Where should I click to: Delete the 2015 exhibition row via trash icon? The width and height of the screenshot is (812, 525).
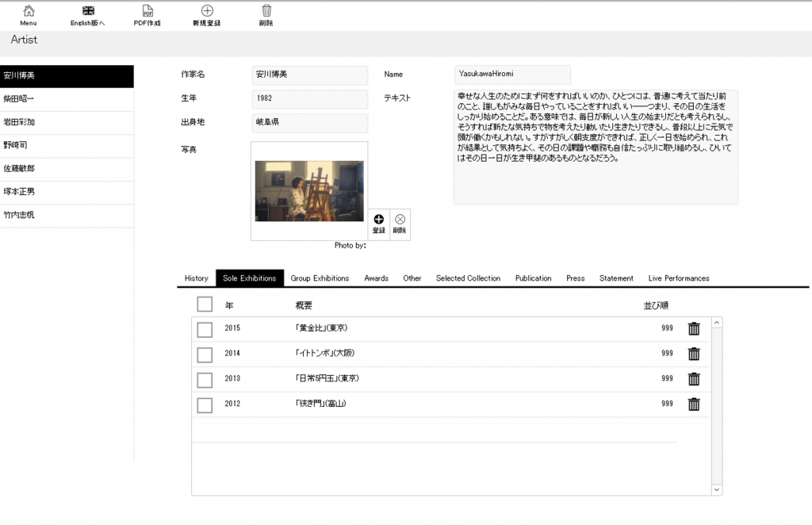694,328
